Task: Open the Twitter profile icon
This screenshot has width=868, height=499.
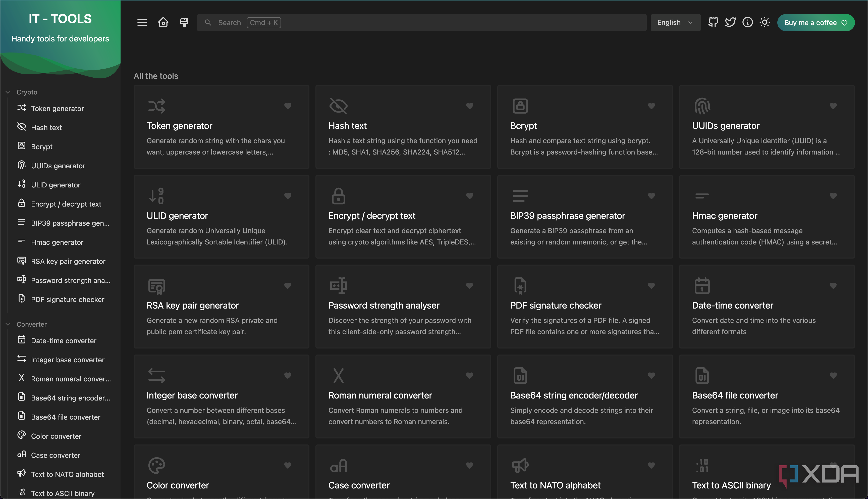Action: (x=730, y=23)
